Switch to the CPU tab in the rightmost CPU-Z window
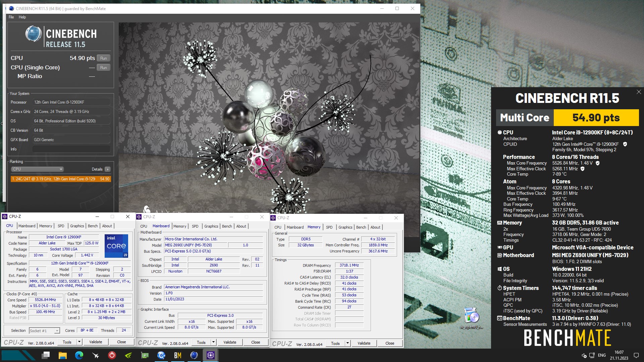 tap(278, 227)
